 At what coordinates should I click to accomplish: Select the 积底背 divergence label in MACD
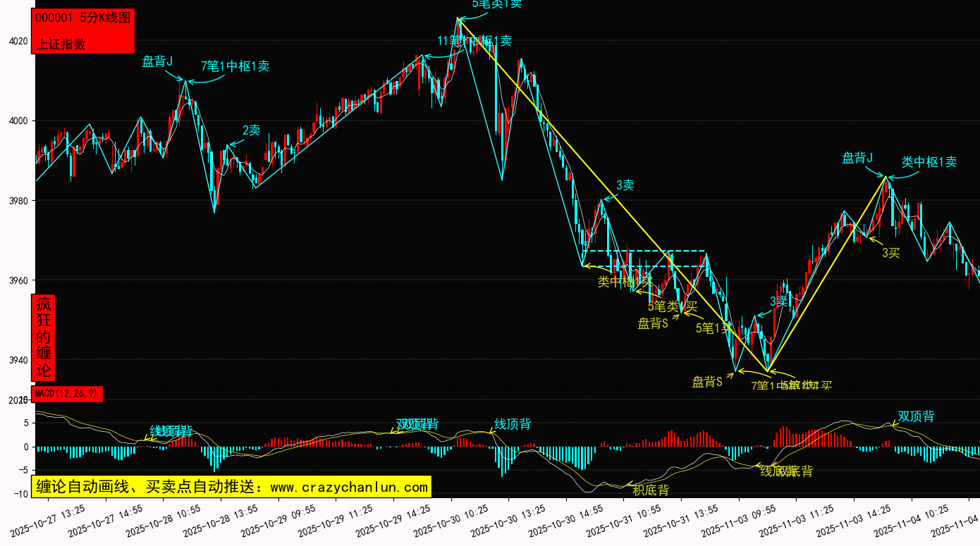click(650, 490)
